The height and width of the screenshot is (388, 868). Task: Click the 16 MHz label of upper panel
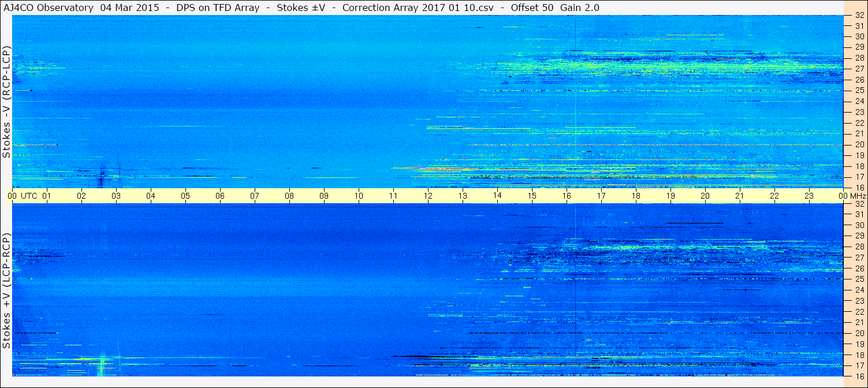click(859, 188)
